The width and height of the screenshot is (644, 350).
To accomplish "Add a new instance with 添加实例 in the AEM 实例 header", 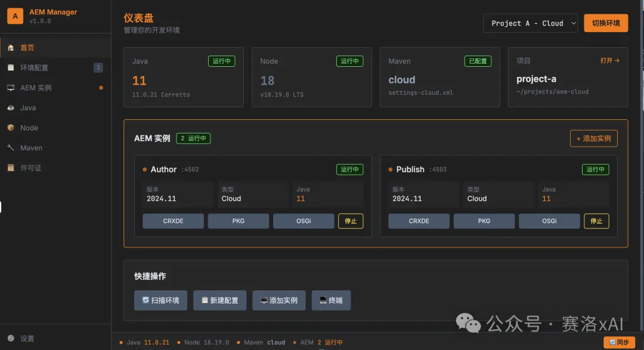I will coord(593,138).
